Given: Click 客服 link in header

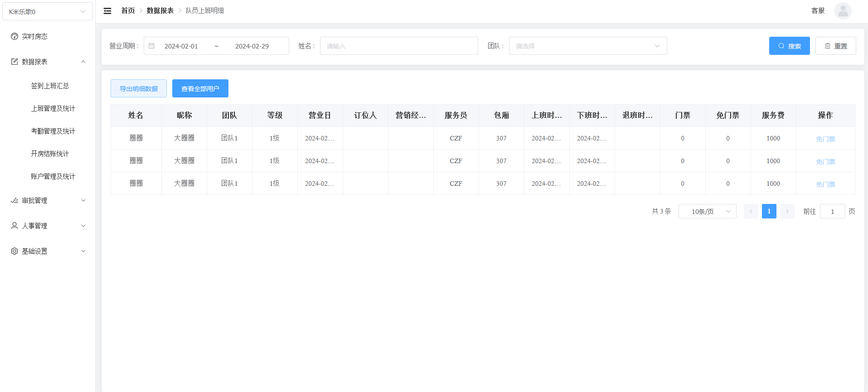Looking at the screenshot, I should (x=818, y=10).
